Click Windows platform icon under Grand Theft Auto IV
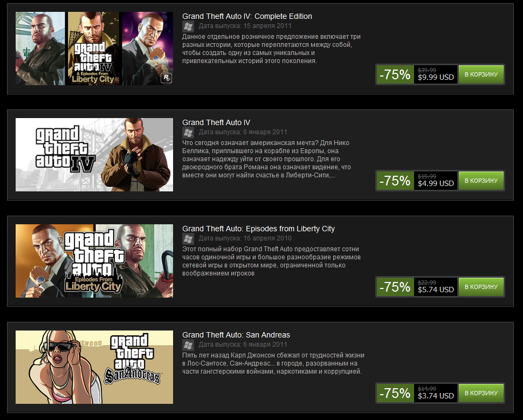 click(188, 133)
